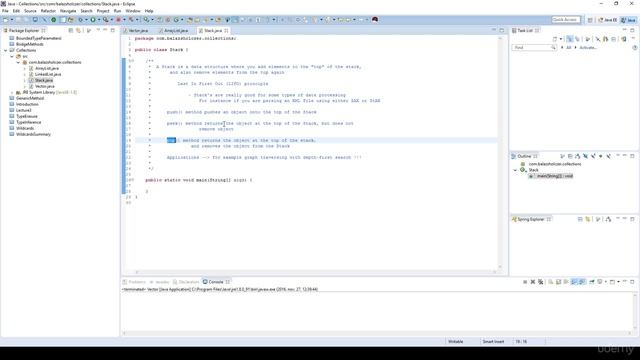
Task: Click the green Run button in toolbar
Action: tap(93, 20)
